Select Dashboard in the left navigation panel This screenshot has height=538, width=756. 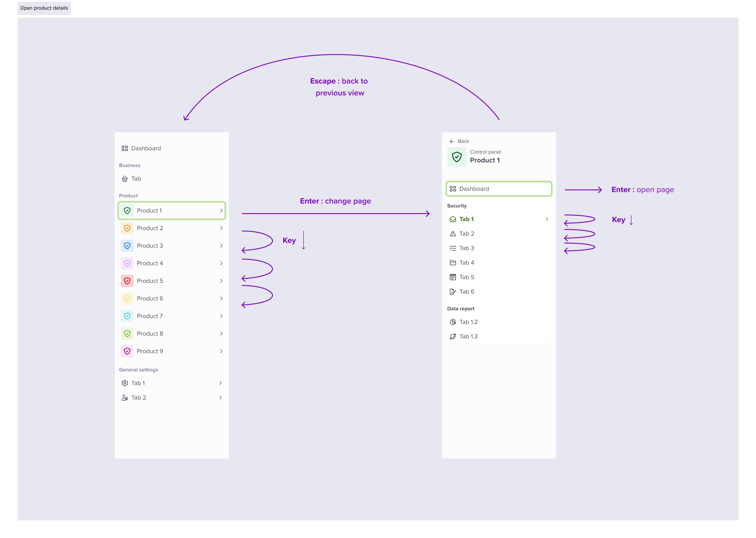point(172,148)
